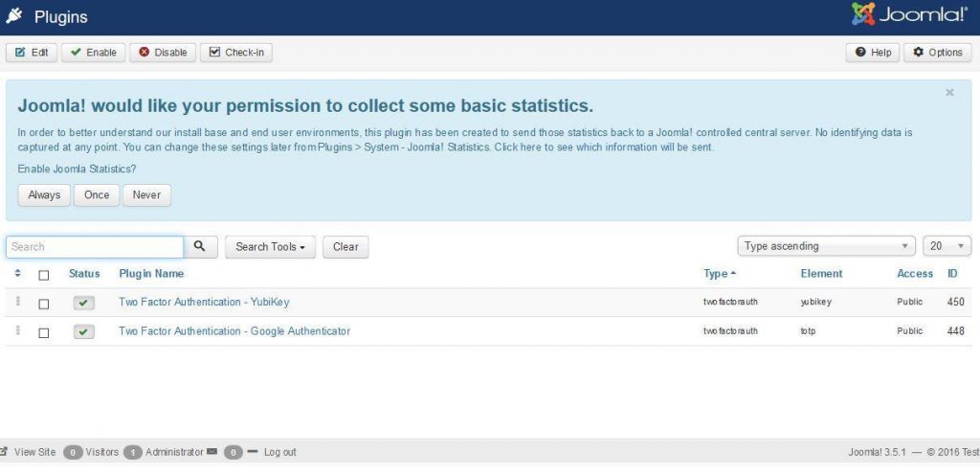This screenshot has width=980, height=475.
Task: Select the YubiKey plugin row checkbox
Action: click(x=44, y=304)
